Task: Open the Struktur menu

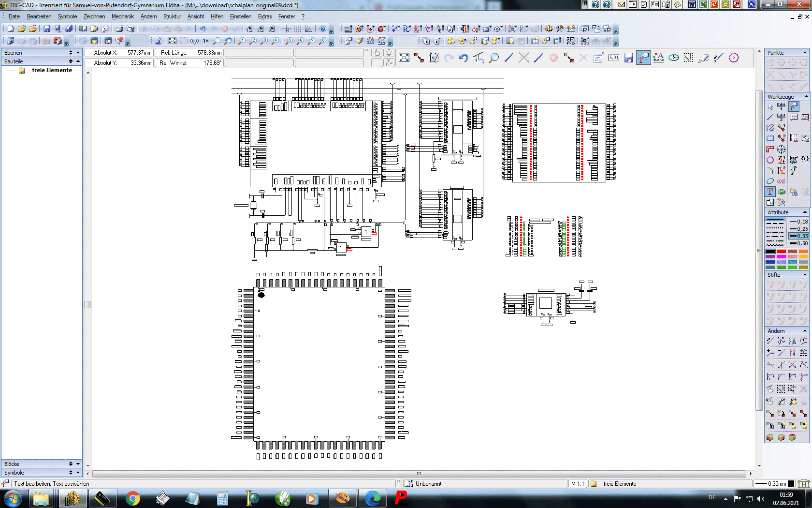Action: (x=172, y=16)
